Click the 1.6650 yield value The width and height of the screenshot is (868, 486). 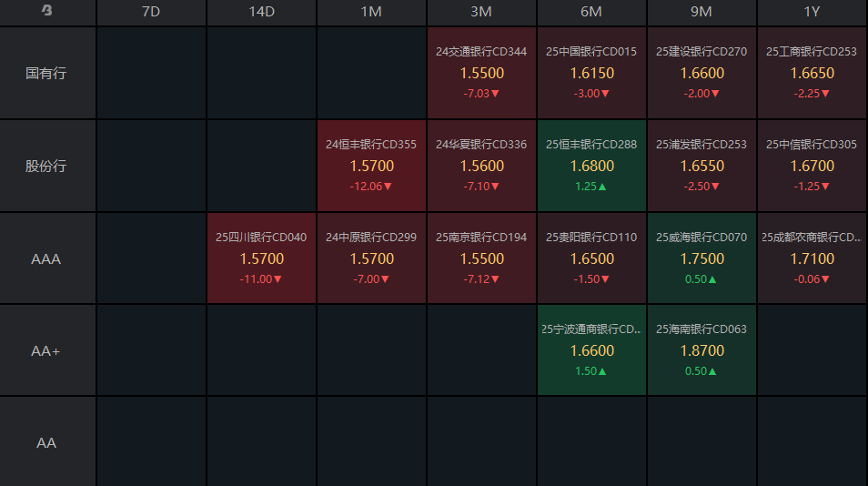pyautogui.click(x=812, y=73)
